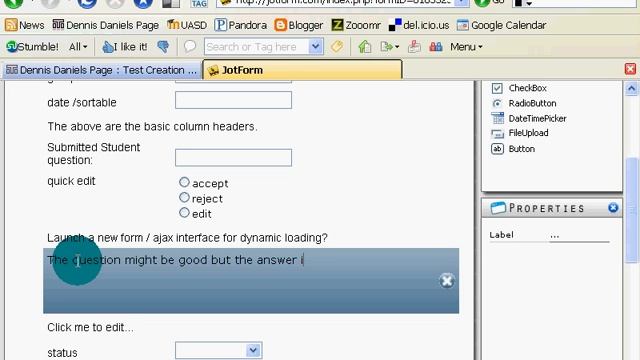The height and width of the screenshot is (360, 640).
Task: Edit the Label property value
Action: tap(579, 236)
